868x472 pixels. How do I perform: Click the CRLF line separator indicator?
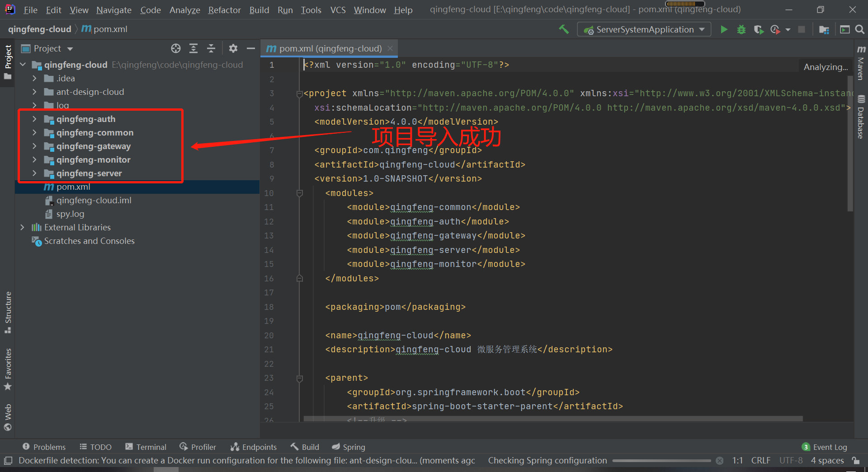(x=760, y=460)
